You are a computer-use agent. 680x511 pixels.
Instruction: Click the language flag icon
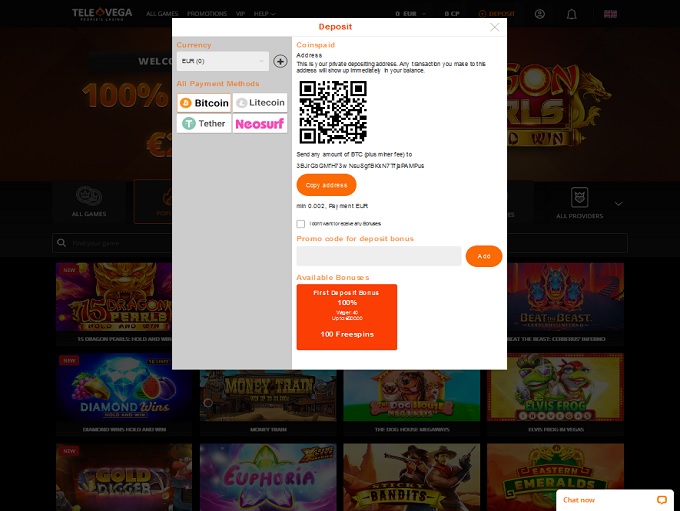coord(610,14)
